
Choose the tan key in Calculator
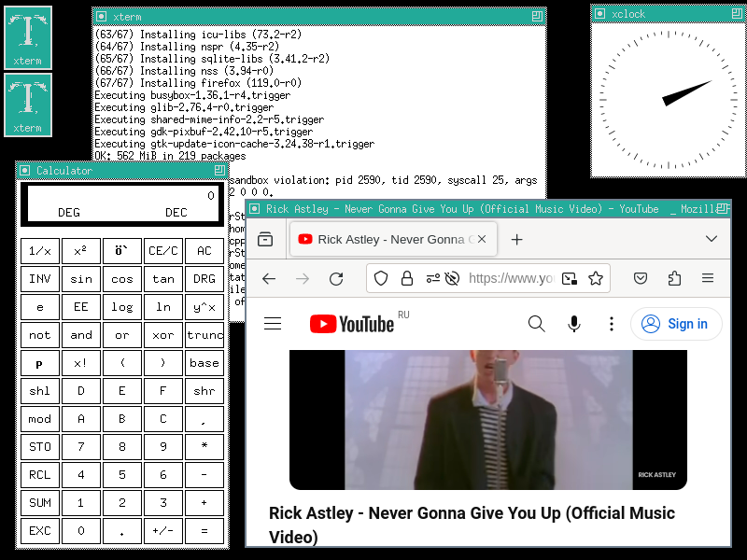pyautogui.click(x=163, y=279)
